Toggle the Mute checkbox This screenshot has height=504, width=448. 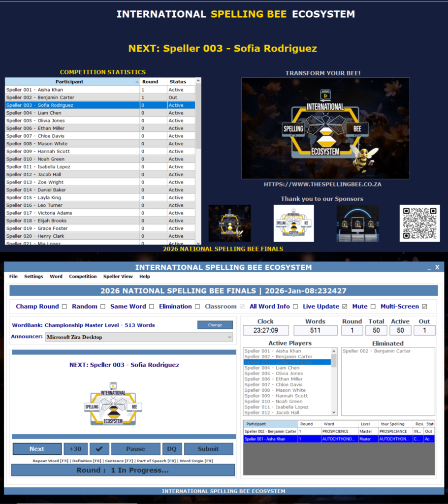[373, 307]
